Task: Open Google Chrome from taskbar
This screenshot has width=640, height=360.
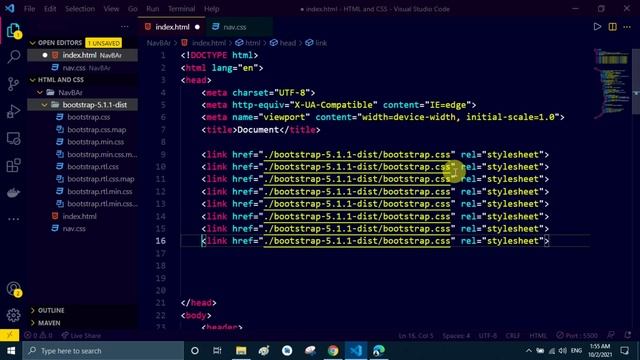Action: (333, 351)
